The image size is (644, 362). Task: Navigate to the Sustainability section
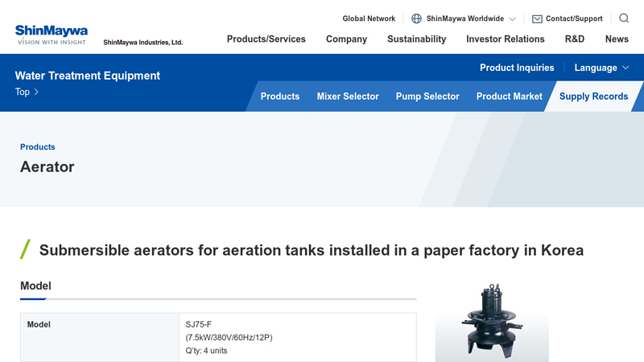tap(416, 39)
